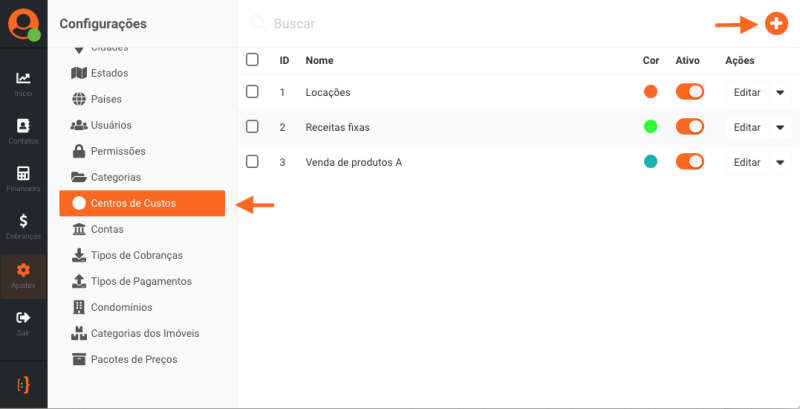
Task: Open Contatos in the left sidebar
Action: point(23,130)
